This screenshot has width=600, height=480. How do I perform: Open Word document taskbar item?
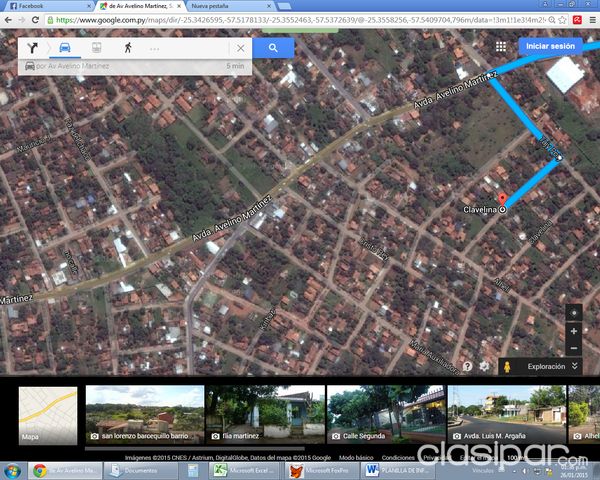[x=398, y=470]
